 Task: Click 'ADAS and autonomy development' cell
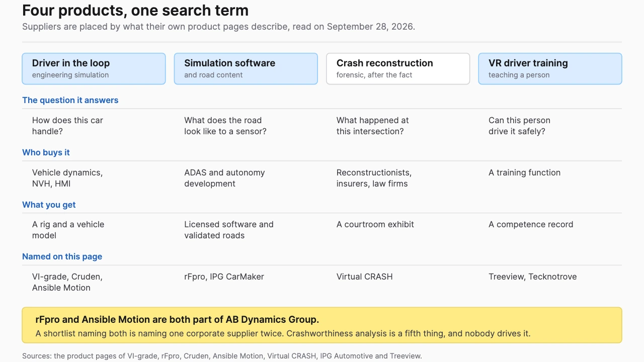pos(224,178)
